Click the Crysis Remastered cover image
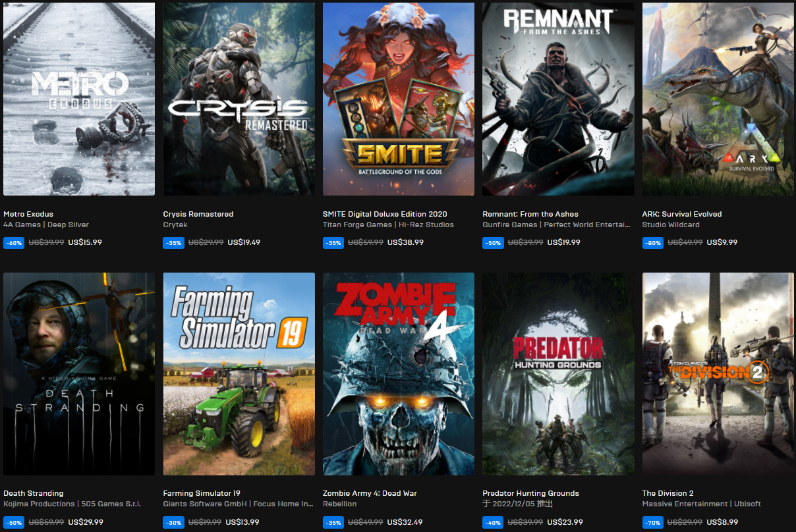This screenshot has width=796, height=532. tap(239, 99)
